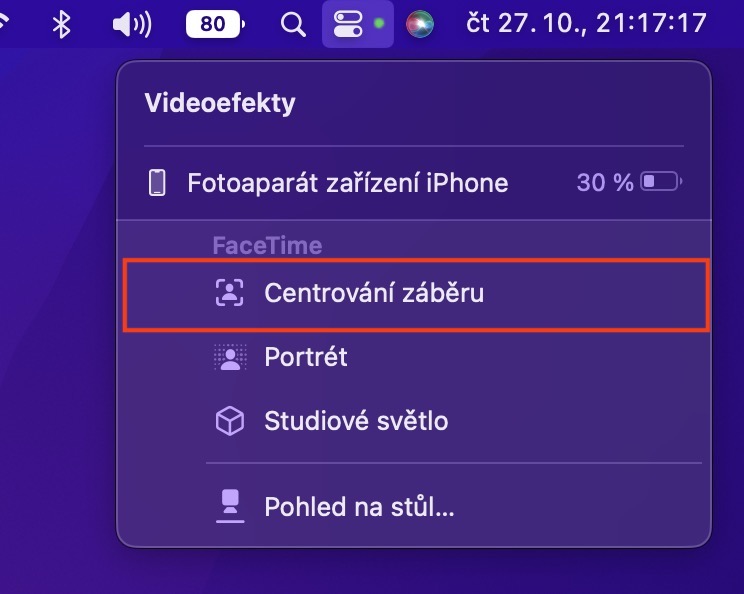The width and height of the screenshot is (744, 594).
Task: Open Pohled na stůl…
Action: click(x=359, y=507)
